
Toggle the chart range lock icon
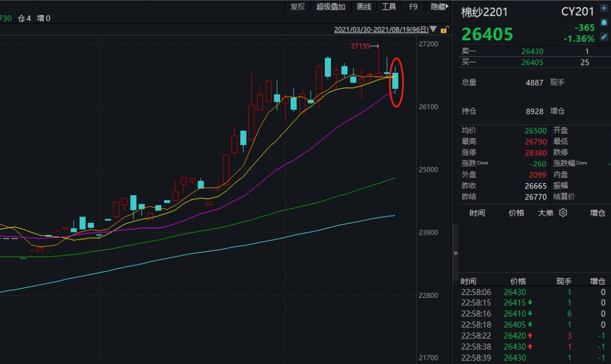pos(444,29)
